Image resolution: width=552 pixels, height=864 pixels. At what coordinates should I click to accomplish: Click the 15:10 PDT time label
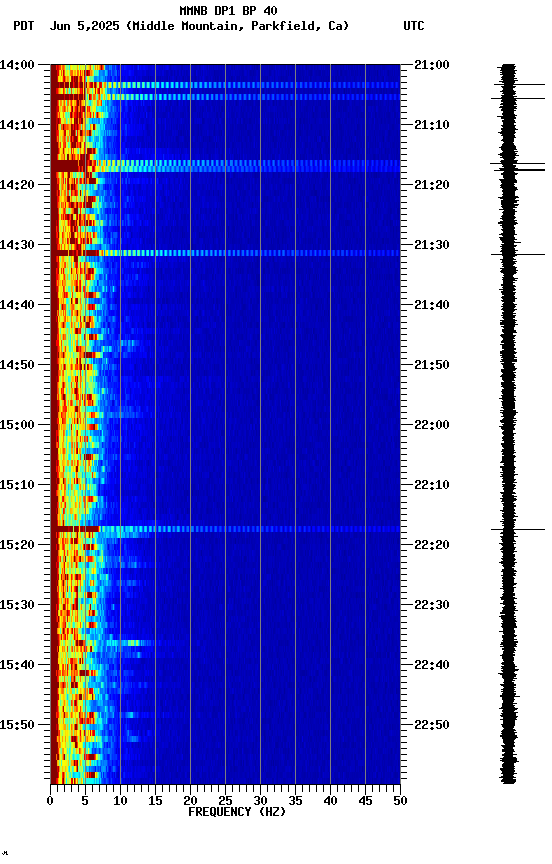[17, 485]
